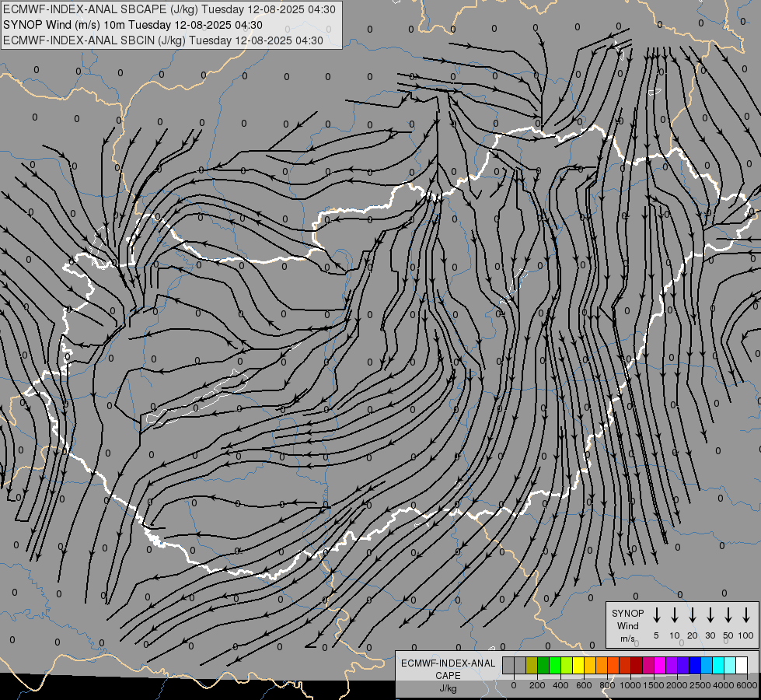Click the 2500 tick label on CAPE scale

coord(700,685)
